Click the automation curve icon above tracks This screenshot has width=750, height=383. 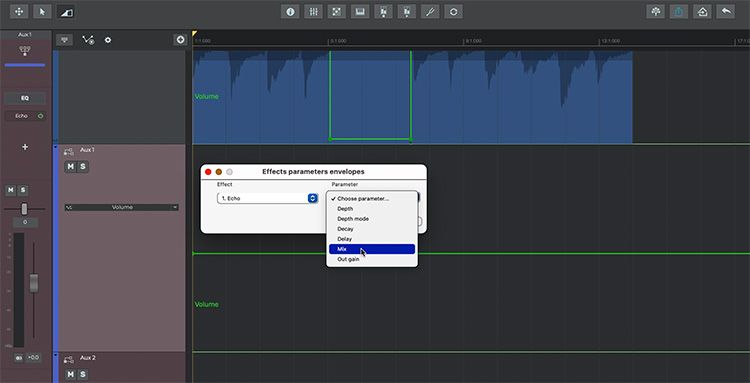click(x=88, y=40)
